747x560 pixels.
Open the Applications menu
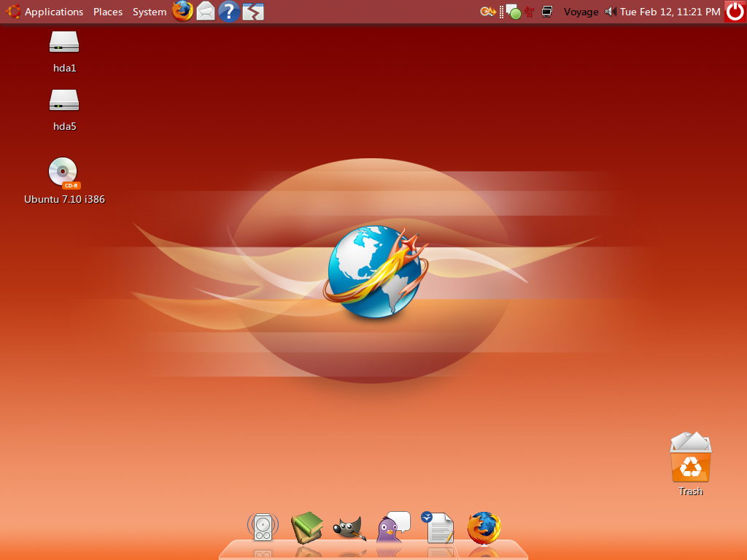pyautogui.click(x=54, y=12)
